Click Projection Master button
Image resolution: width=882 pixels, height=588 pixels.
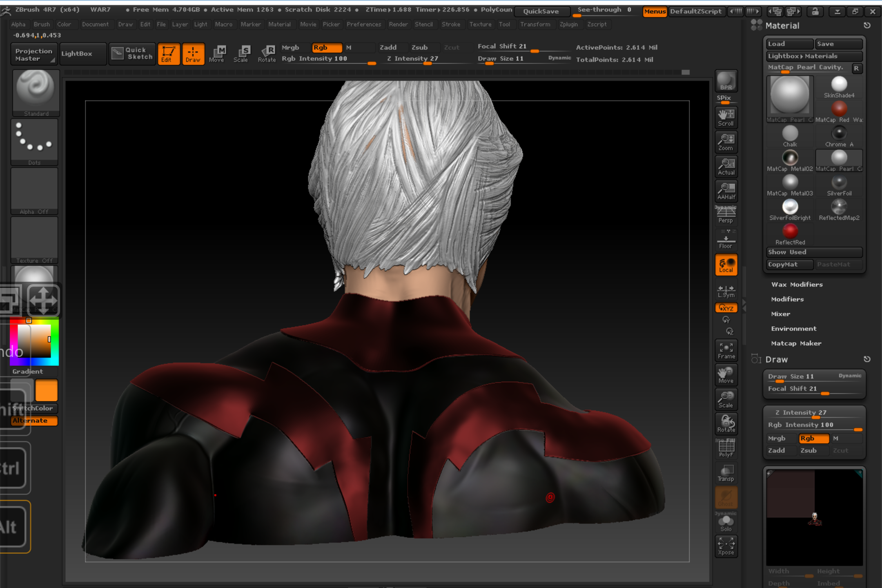point(34,54)
